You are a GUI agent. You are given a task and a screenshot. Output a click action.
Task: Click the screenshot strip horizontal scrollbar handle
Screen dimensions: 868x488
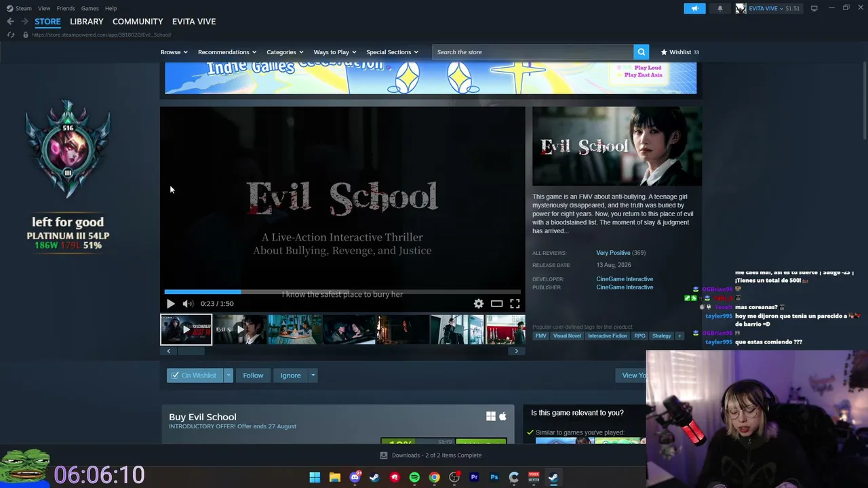tap(191, 351)
